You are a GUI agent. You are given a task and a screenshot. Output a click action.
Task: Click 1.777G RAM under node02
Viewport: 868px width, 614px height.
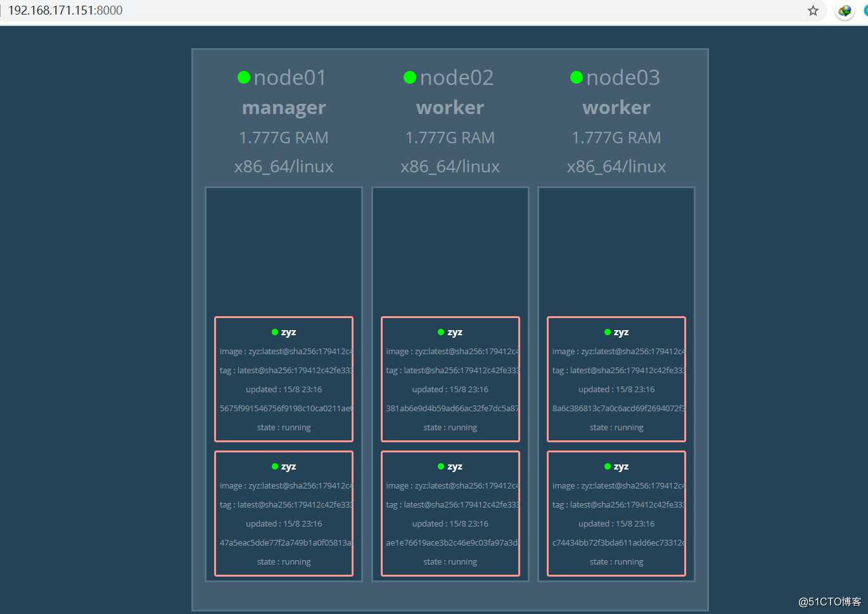[450, 138]
